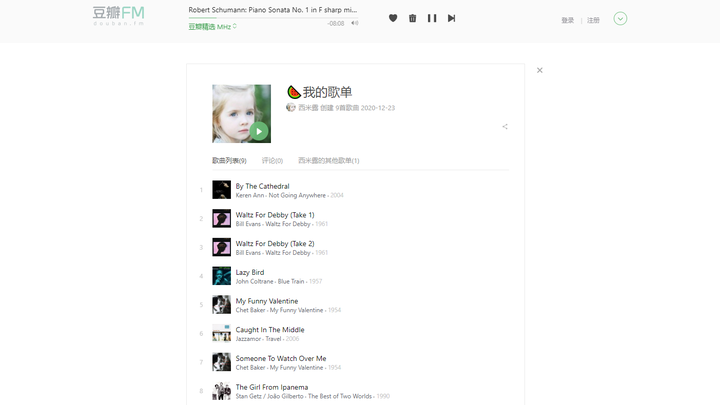720x405 pixels.
Task: Close the playlist panel
Action: pos(540,70)
